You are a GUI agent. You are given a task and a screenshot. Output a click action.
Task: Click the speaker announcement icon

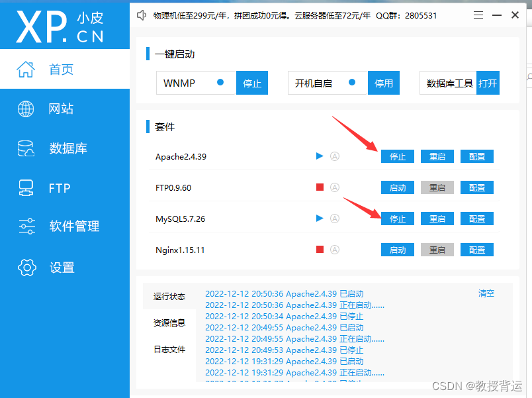coord(142,15)
